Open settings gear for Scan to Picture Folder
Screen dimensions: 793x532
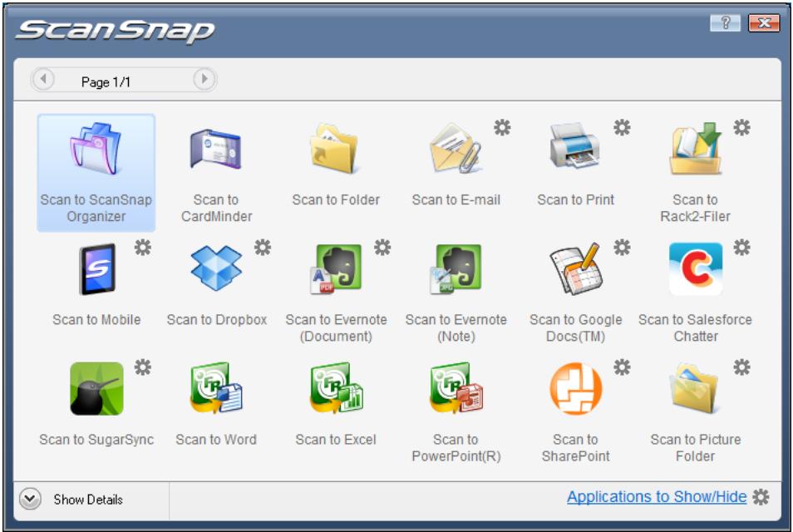click(742, 367)
